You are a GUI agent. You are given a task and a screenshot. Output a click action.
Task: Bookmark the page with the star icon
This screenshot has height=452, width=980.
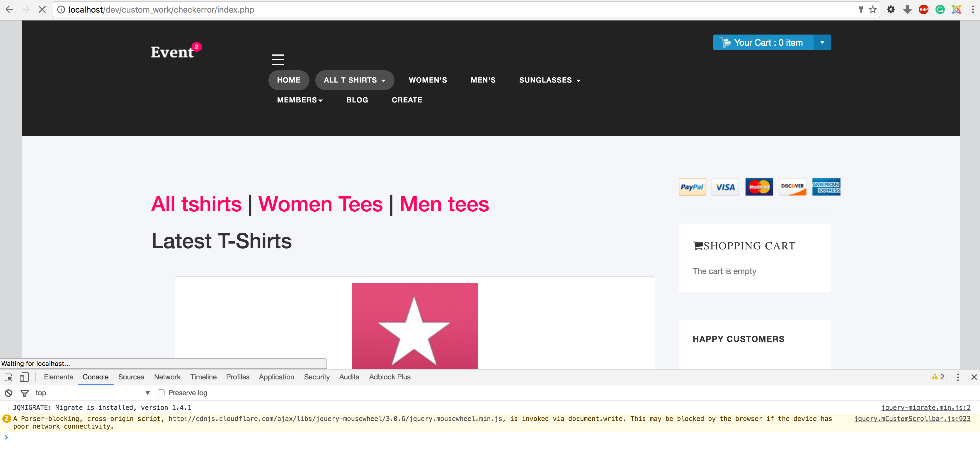[873, 9]
